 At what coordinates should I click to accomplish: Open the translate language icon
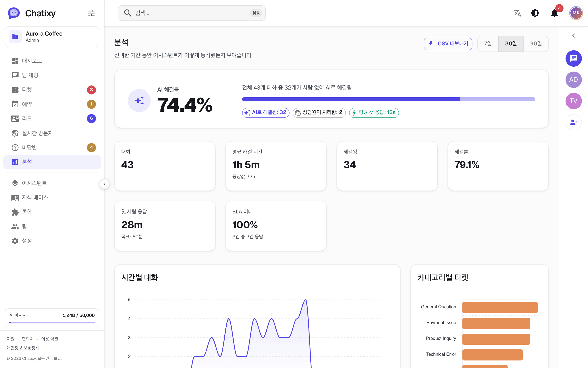(517, 13)
